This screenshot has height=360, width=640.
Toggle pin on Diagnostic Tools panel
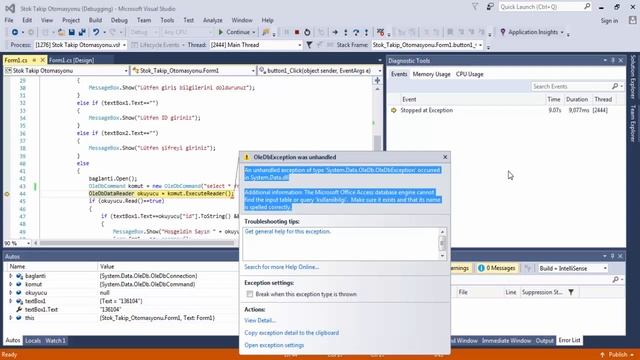pos(613,60)
